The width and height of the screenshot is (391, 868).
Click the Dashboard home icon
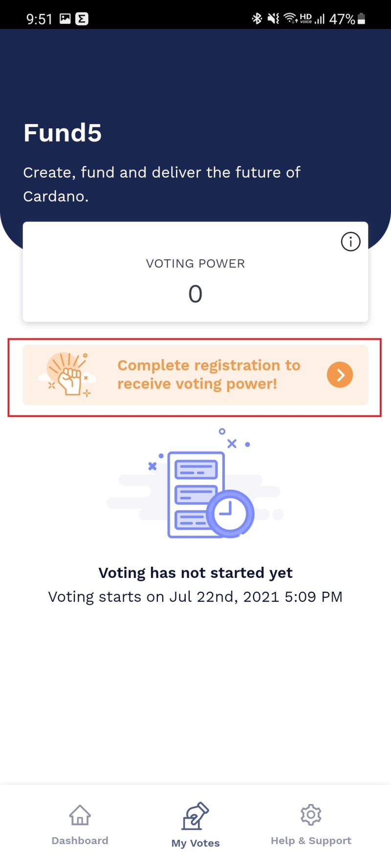coord(80,815)
